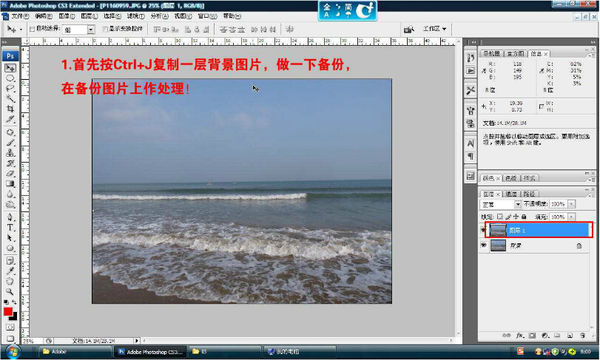The image size is (600, 360).
Task: Hide Layer 1 with its eye icon
Action: [483, 230]
